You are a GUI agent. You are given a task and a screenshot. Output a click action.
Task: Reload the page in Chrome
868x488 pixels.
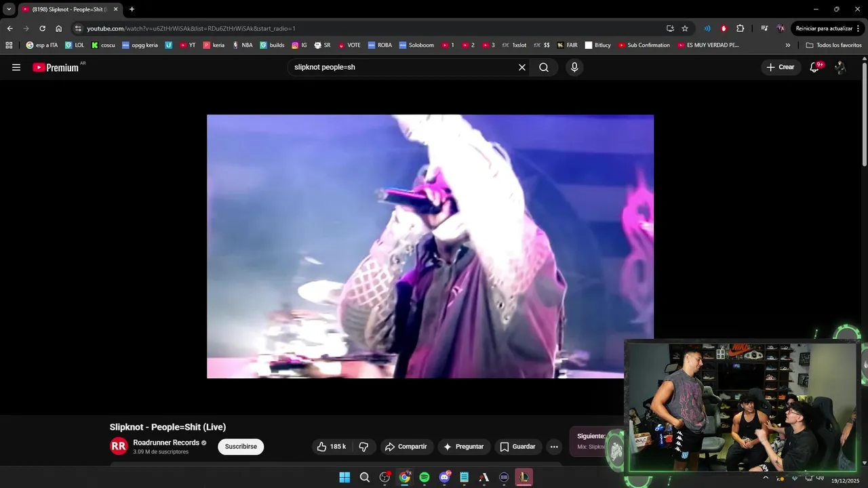coord(42,28)
